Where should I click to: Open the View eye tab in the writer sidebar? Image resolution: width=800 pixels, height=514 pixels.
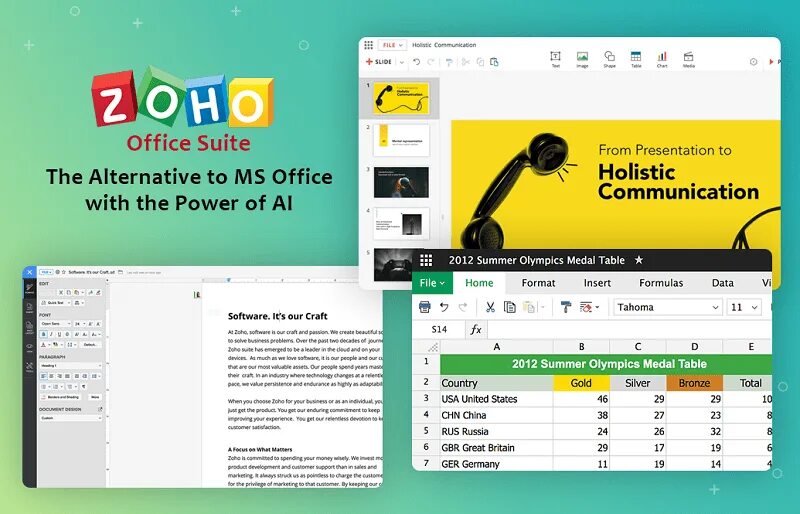(x=30, y=347)
